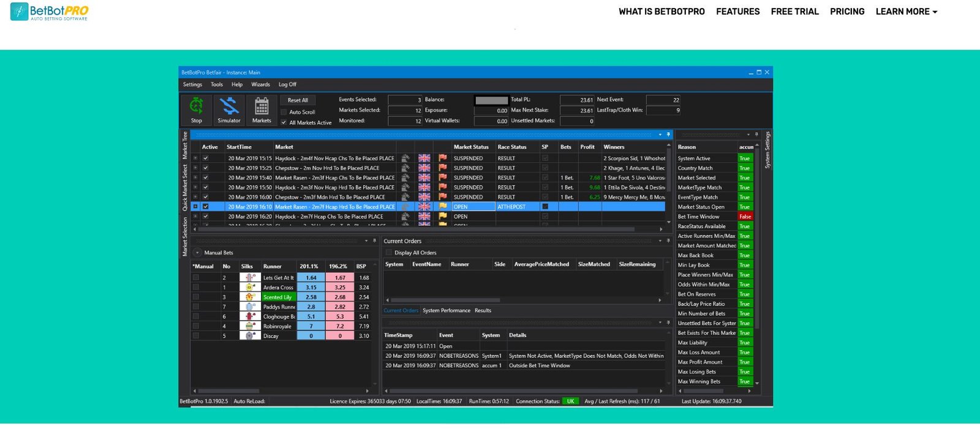The height and width of the screenshot is (429, 980).
Task: Click red flag in Chepstow 16:00 row
Action: (x=443, y=197)
